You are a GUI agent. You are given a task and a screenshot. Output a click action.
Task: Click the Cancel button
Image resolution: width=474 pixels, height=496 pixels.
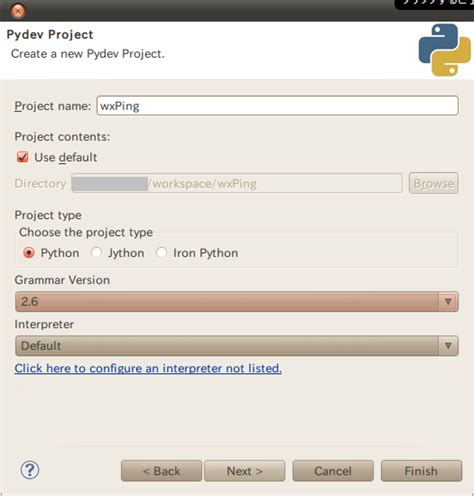333,471
